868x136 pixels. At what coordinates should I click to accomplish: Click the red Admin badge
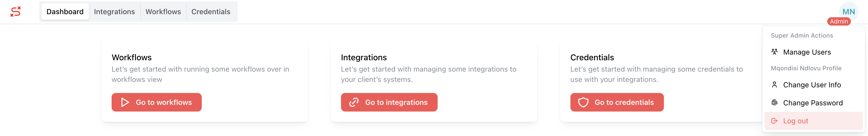(x=839, y=21)
